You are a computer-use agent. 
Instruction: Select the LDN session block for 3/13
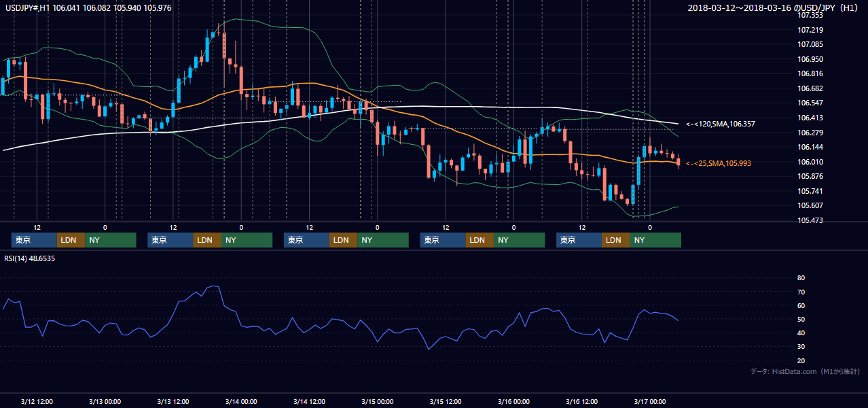(x=207, y=240)
